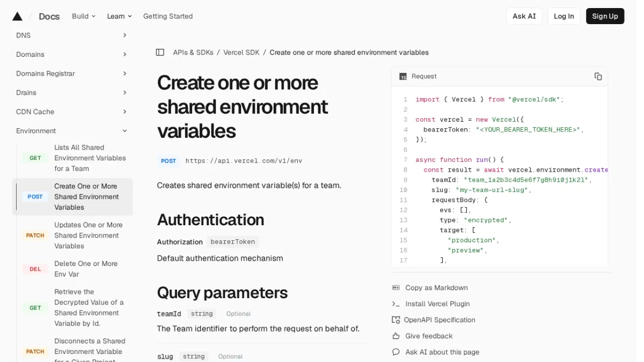644x362 pixels.
Task: Expand the Domains section chevron
Action: click(125, 55)
